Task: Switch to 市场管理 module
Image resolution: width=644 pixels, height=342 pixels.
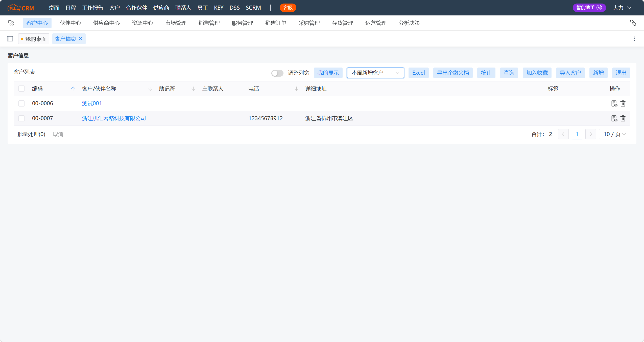Action: point(176,23)
